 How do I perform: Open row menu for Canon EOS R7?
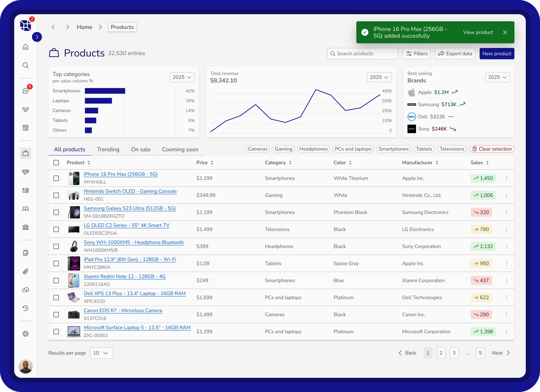(507, 314)
